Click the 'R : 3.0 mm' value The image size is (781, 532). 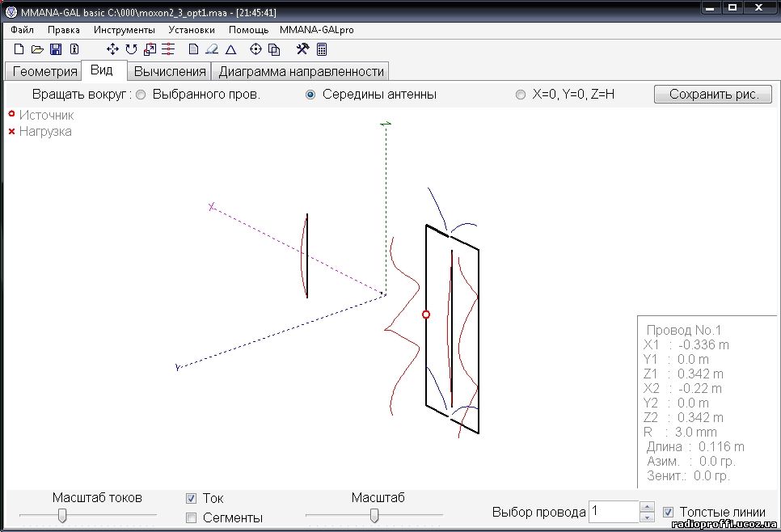680,432
